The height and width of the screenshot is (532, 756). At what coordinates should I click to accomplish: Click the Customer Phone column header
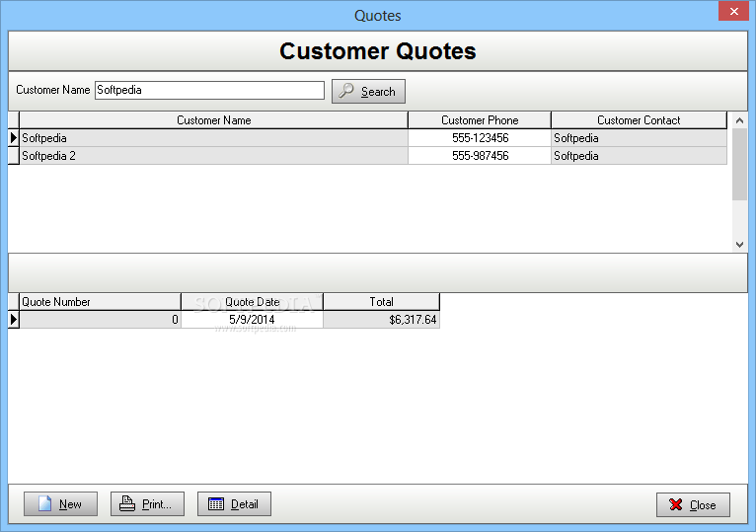point(480,120)
